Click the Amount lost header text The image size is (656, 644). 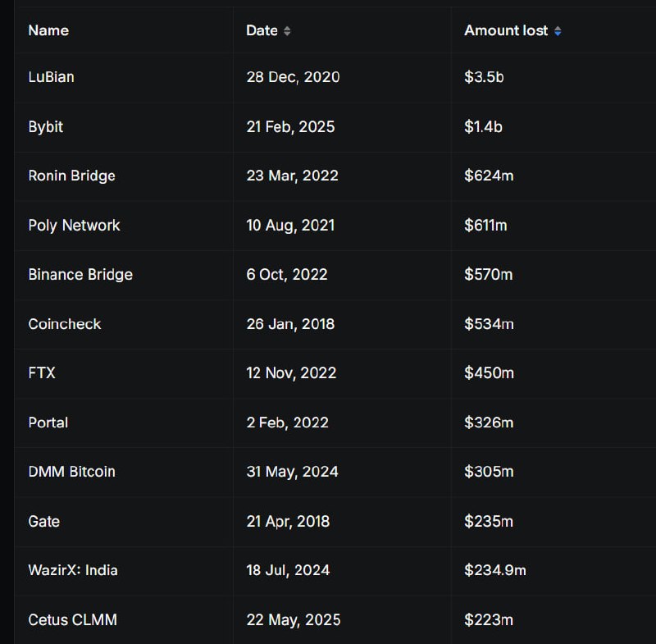[x=506, y=30]
